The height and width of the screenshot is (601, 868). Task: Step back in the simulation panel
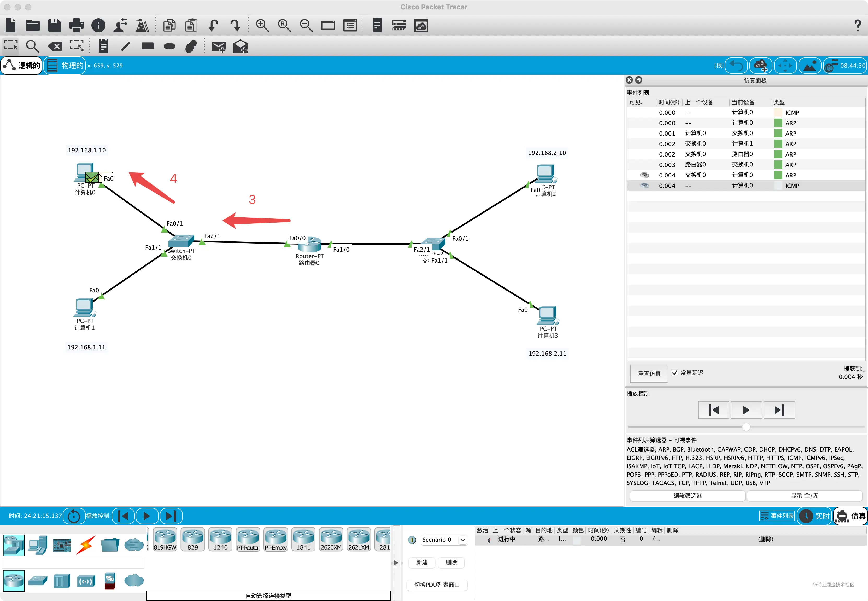tap(713, 410)
